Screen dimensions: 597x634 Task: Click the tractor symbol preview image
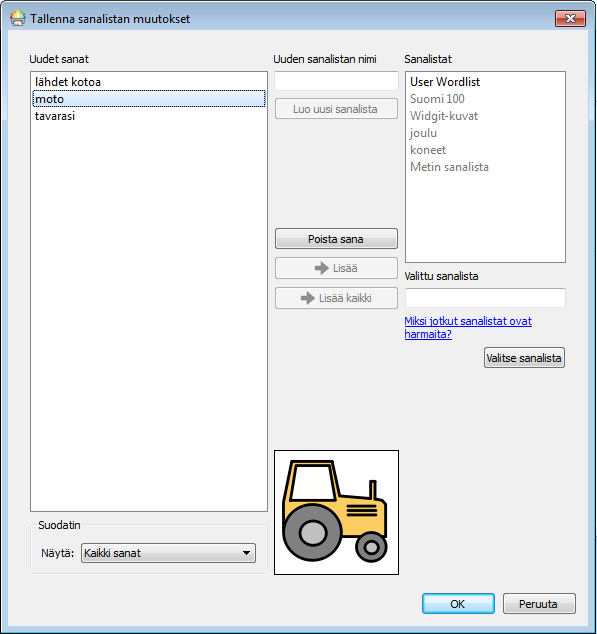coord(336,512)
